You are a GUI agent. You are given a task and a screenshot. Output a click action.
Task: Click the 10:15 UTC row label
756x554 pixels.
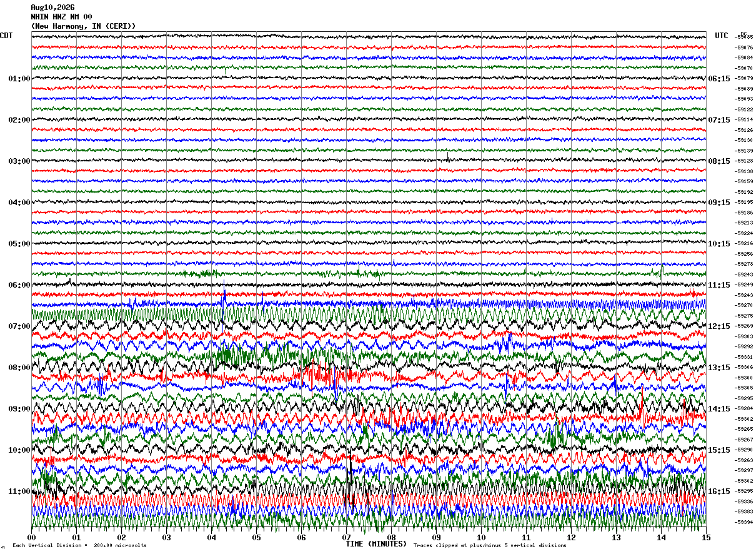[x=719, y=244]
